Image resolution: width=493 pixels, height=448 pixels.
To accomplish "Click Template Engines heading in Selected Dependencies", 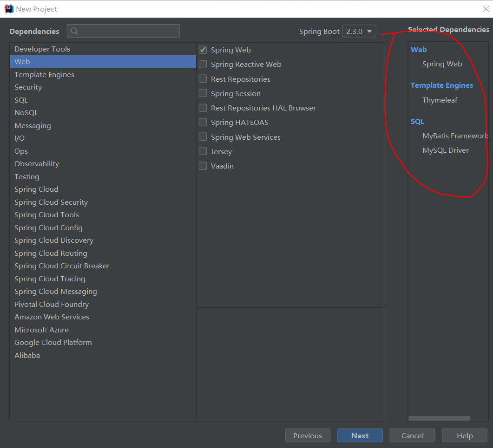I will tap(441, 85).
